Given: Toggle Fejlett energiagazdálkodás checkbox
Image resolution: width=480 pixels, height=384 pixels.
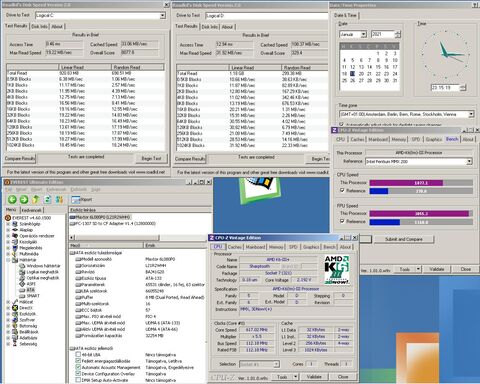Looking at the screenshot, I should (78, 361).
